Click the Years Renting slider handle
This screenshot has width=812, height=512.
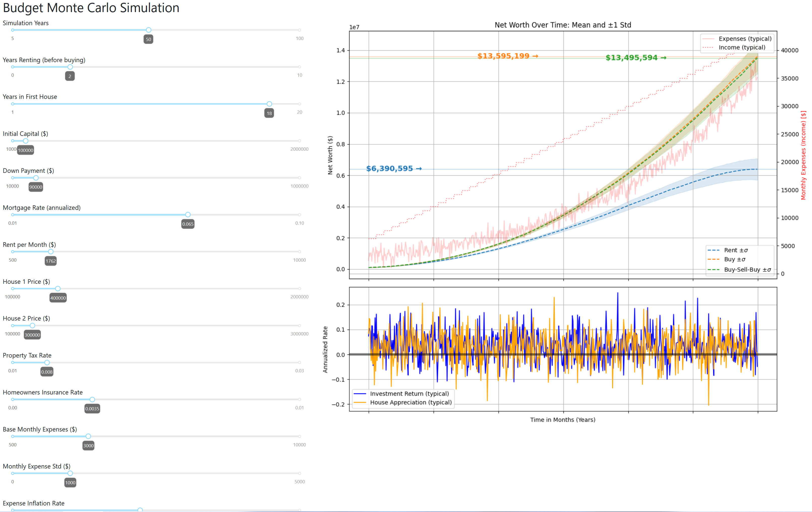click(x=70, y=67)
